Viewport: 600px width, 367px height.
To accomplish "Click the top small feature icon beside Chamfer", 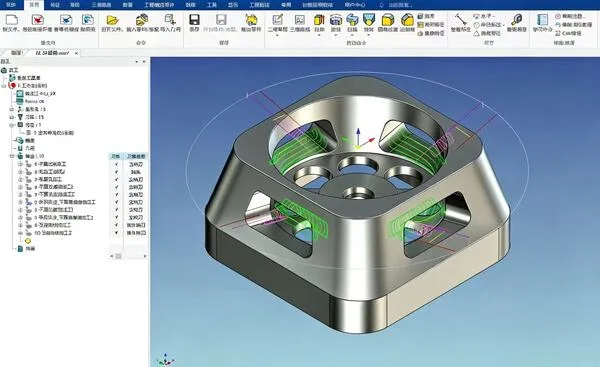I will [421, 16].
